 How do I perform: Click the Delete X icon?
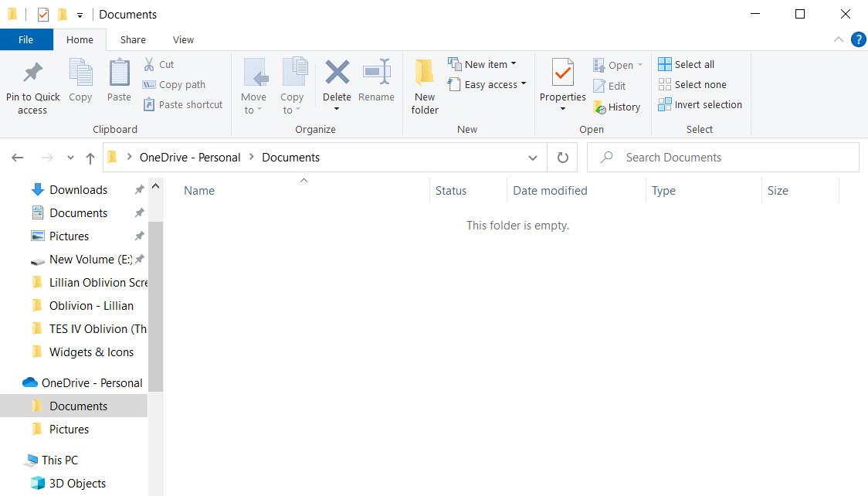[x=337, y=72]
